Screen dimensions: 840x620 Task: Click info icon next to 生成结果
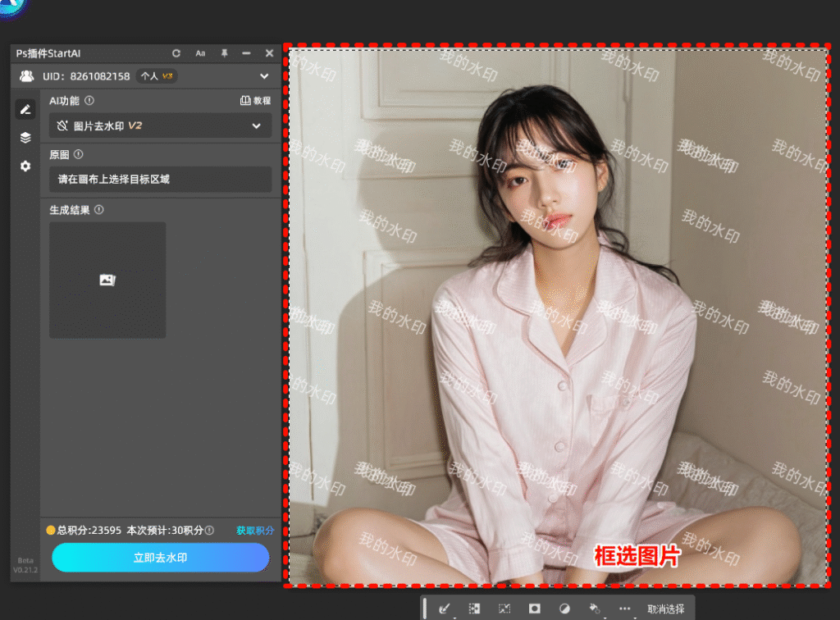pyautogui.click(x=99, y=210)
